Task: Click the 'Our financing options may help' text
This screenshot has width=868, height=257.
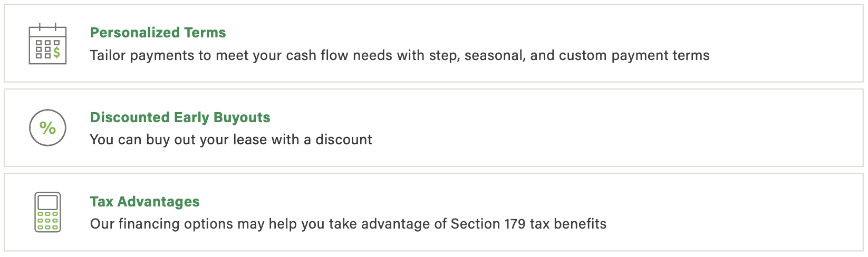Action: coord(177,224)
